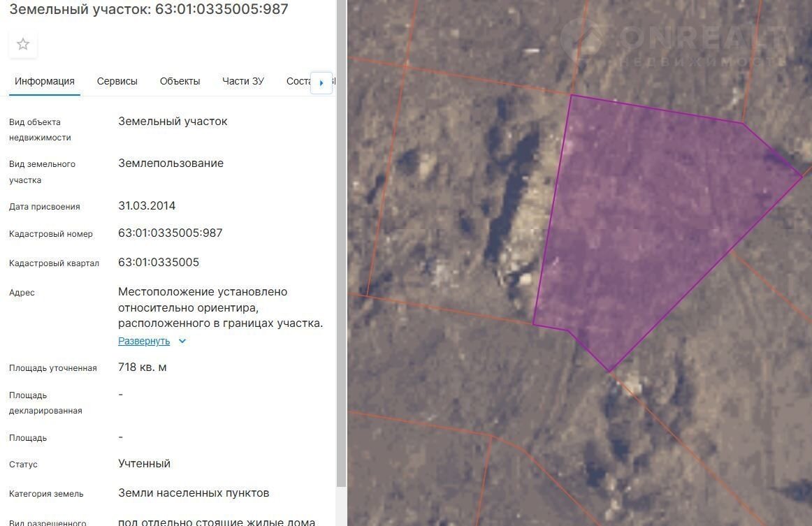The image size is (812, 526).
Task: Expand address using chevron beside Развернуть
Action: (x=182, y=341)
